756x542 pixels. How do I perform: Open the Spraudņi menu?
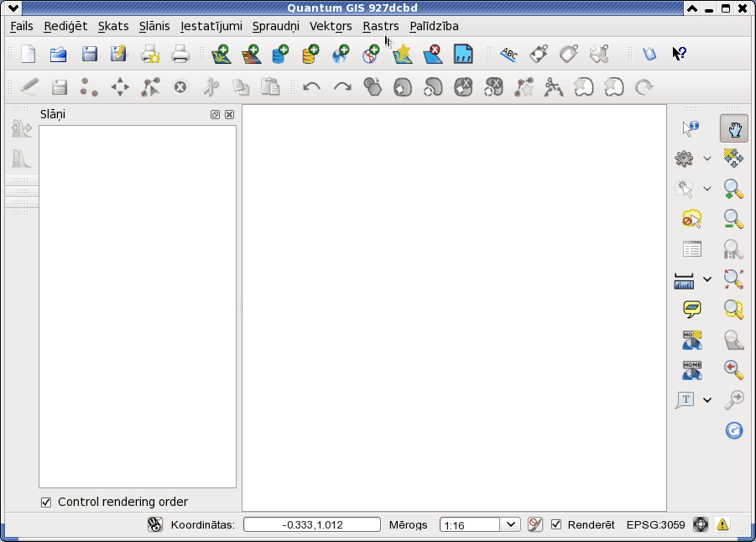click(x=276, y=26)
